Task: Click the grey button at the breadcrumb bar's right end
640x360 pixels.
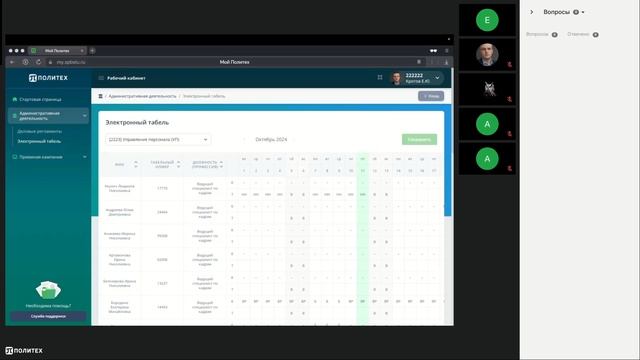Action: coord(431,96)
